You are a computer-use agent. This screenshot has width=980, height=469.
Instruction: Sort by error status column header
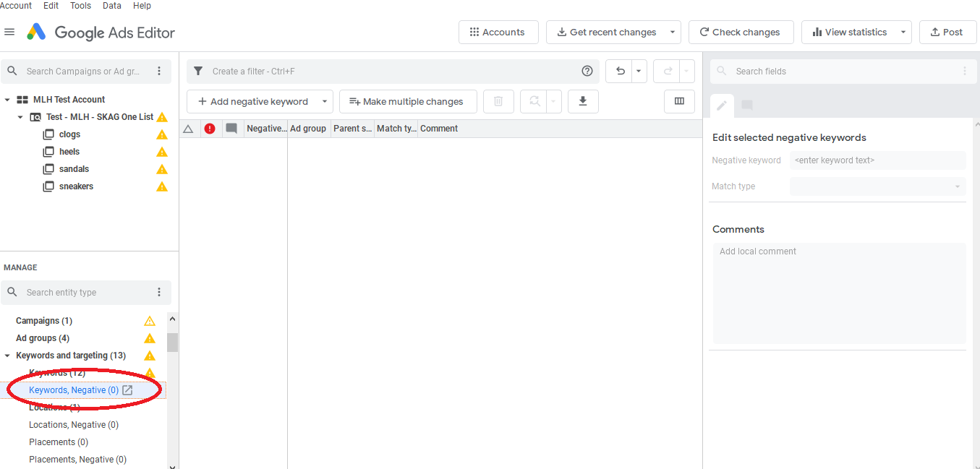click(210, 129)
